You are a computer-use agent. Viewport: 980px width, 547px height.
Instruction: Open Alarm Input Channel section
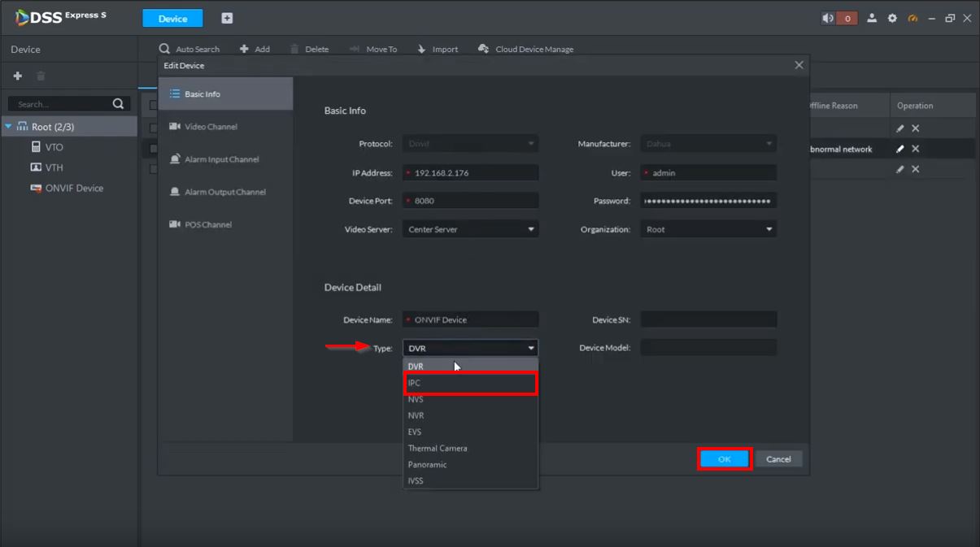221,159
